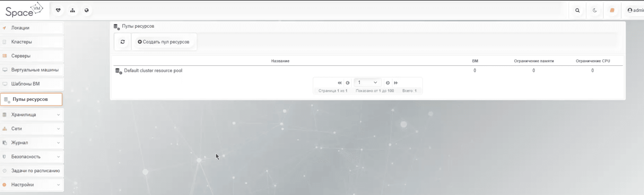This screenshot has width=644, height=195.
Task: Open the orange notifications icon
Action: (x=612, y=10)
